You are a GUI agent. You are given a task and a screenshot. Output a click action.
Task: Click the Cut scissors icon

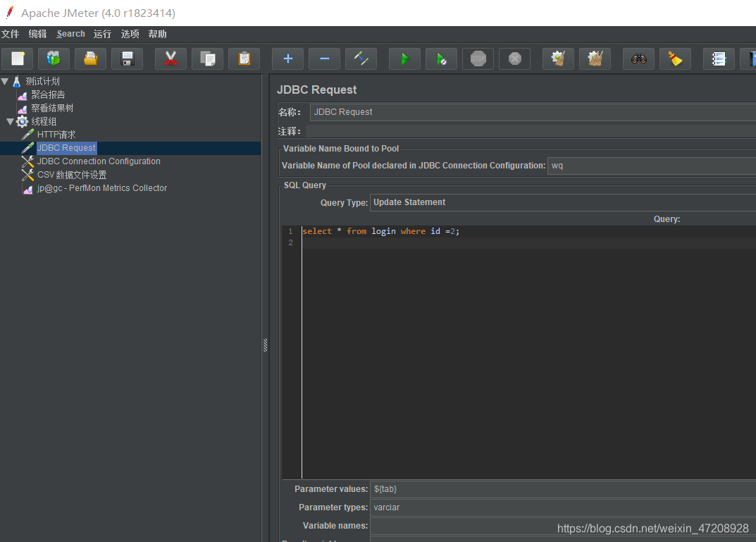(171, 58)
